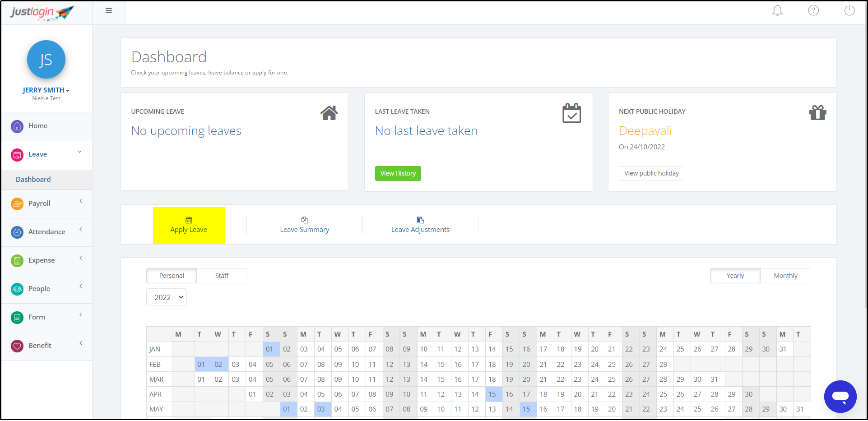Click the logout power icon

[x=849, y=10]
